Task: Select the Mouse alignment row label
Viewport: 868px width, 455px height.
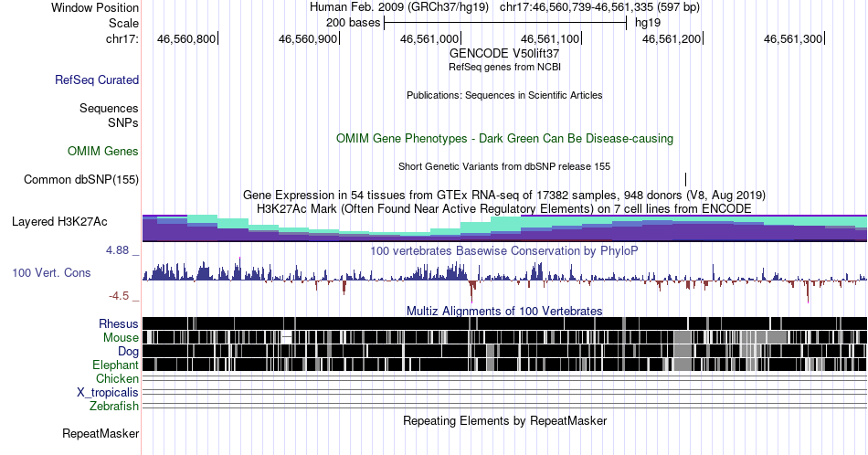Action: click(121, 338)
